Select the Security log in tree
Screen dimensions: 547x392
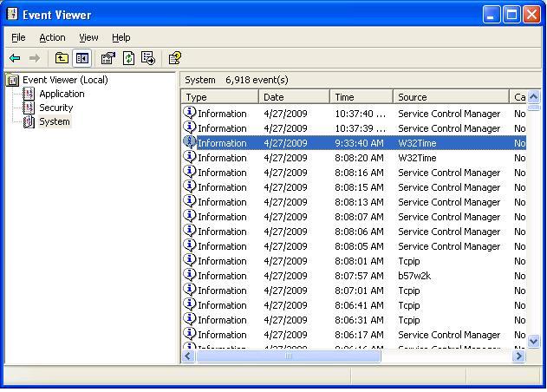(55, 108)
